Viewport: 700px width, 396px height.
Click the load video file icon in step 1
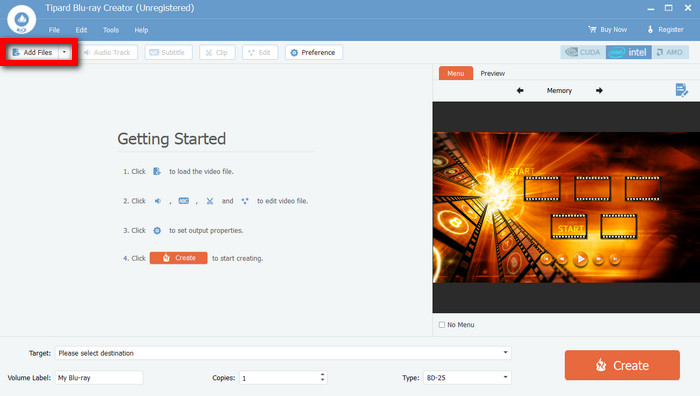(x=157, y=171)
